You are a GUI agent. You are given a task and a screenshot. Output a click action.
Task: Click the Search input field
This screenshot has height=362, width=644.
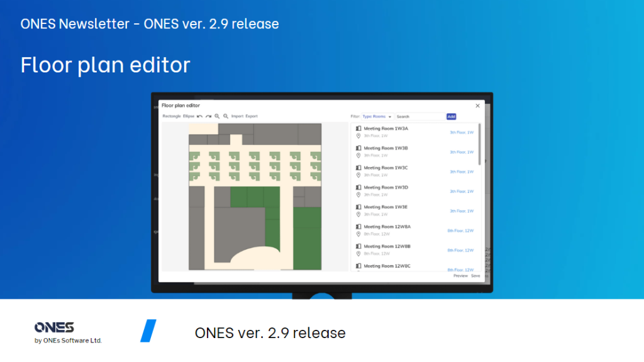click(419, 117)
